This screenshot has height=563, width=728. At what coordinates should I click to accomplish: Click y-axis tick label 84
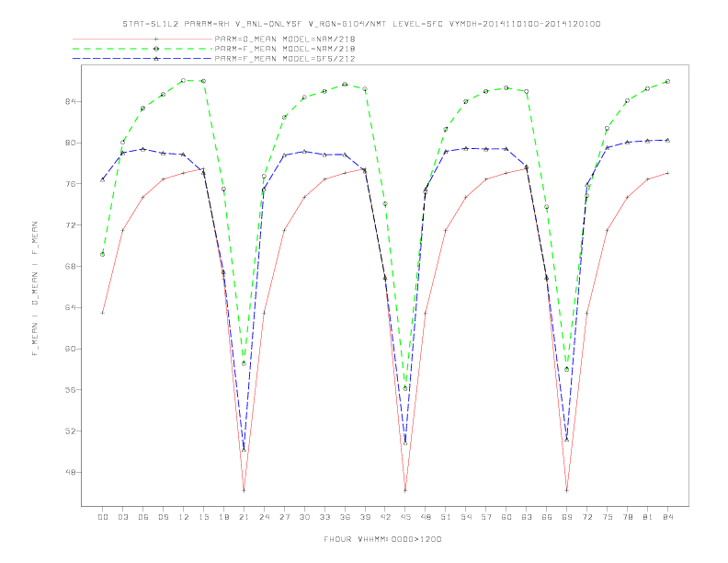70,101
